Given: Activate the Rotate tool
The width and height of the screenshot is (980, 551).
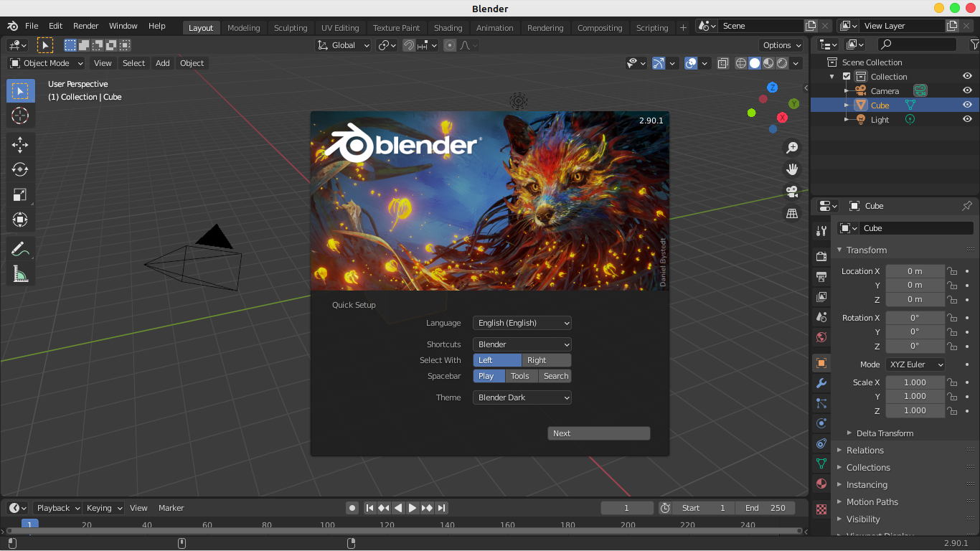Looking at the screenshot, I should pos(20,170).
